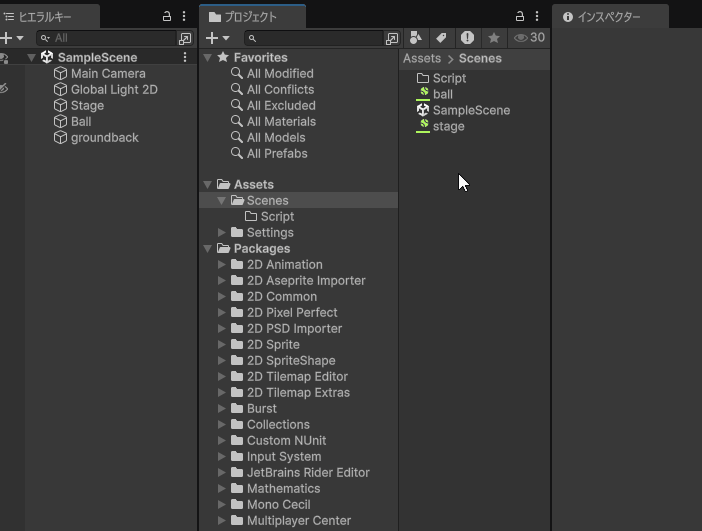Click Search by Import Log Type icon
The height and width of the screenshot is (531, 702).
[x=467, y=38]
